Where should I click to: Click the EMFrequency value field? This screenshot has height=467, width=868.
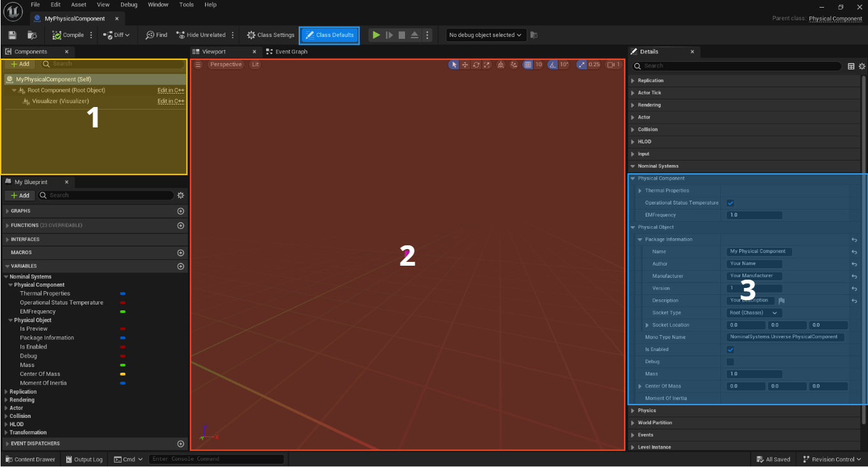(754, 215)
